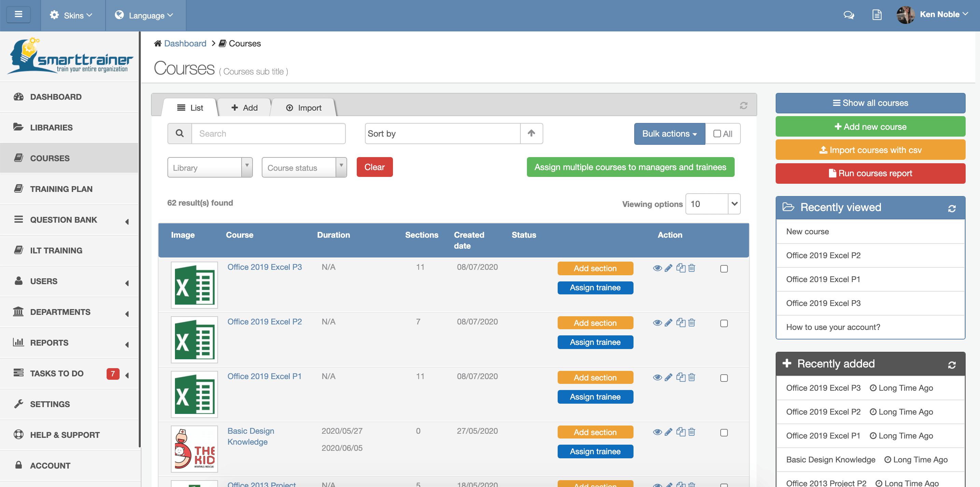Click the Ken Noble profile avatar
980x487 pixels.
906,15
